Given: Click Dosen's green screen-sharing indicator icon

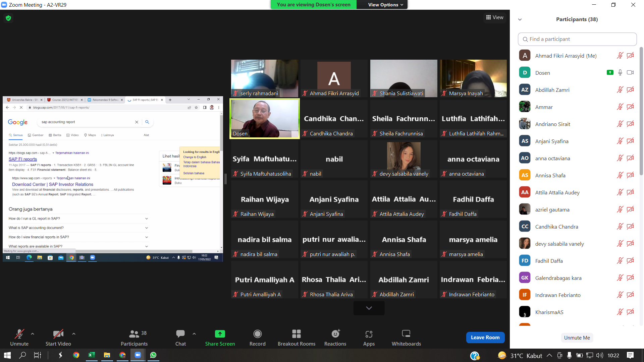Looking at the screenshot, I should click(610, 72).
